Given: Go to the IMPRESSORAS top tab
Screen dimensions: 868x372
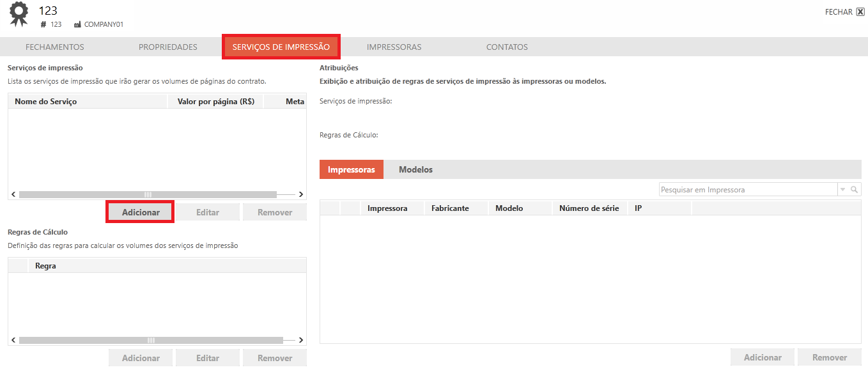Looking at the screenshot, I should pos(394,47).
